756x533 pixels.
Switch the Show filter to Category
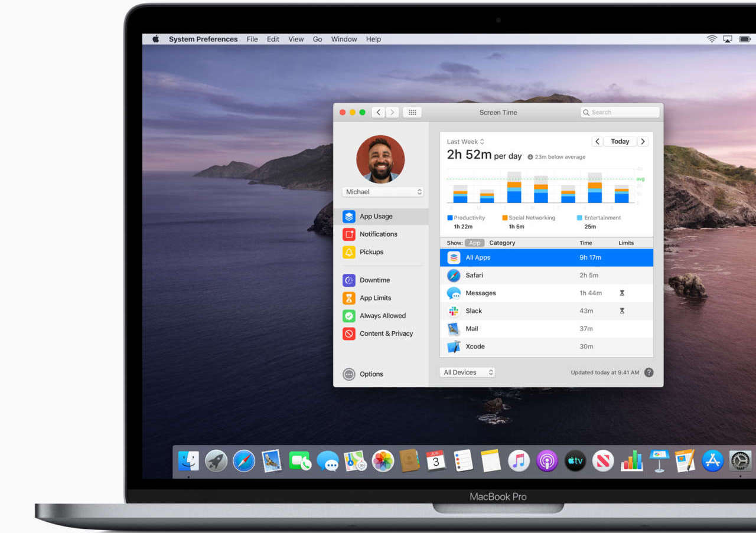tap(502, 243)
